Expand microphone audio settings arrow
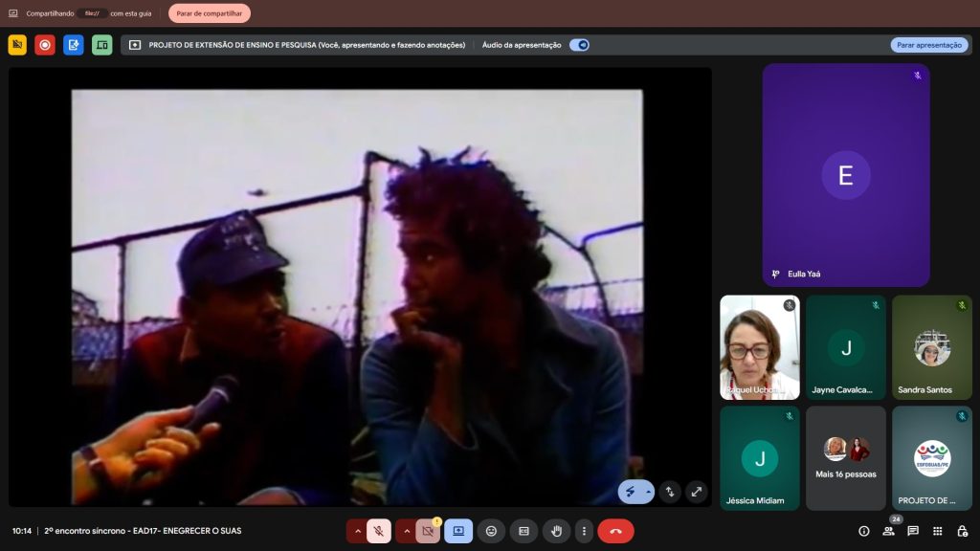The height and width of the screenshot is (551, 980). (x=358, y=531)
